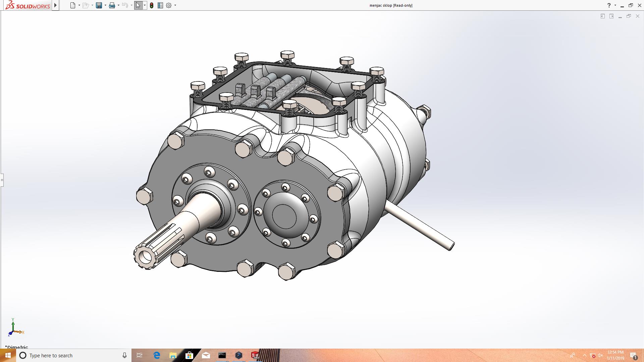Click the Save icon
This screenshot has height=362, width=644.
pos(99,5)
